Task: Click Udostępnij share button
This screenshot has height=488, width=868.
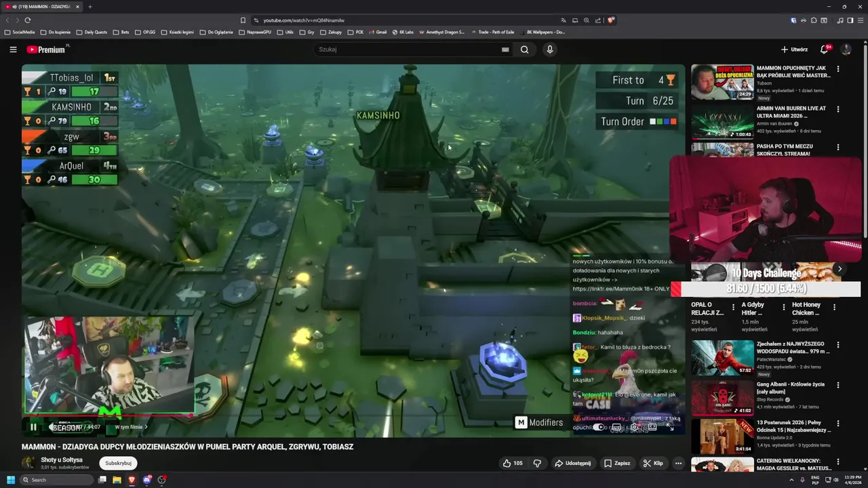Action: pyautogui.click(x=573, y=463)
